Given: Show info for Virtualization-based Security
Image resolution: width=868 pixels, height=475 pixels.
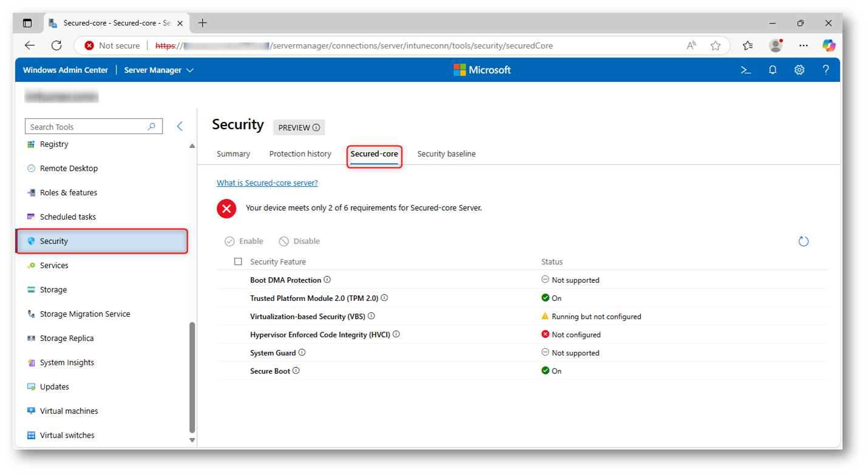Looking at the screenshot, I should (371, 316).
